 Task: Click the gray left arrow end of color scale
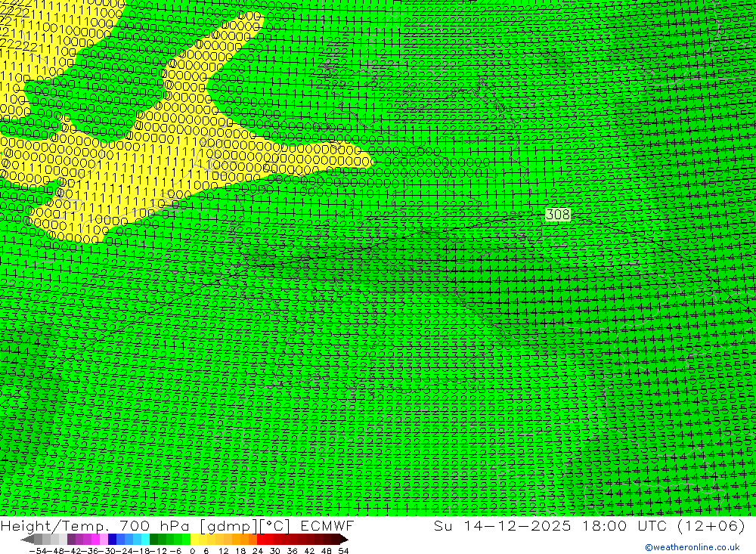27,540
